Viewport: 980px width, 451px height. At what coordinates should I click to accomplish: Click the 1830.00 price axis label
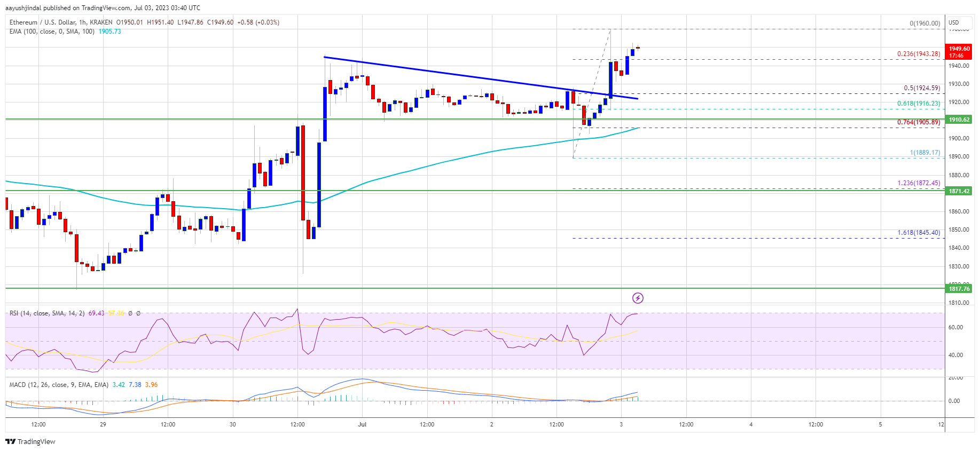[x=959, y=266]
